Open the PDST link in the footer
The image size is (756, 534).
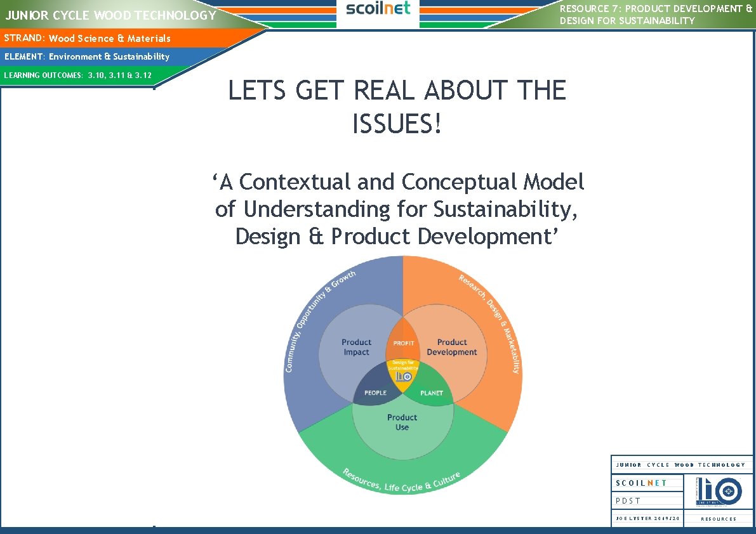(627, 500)
